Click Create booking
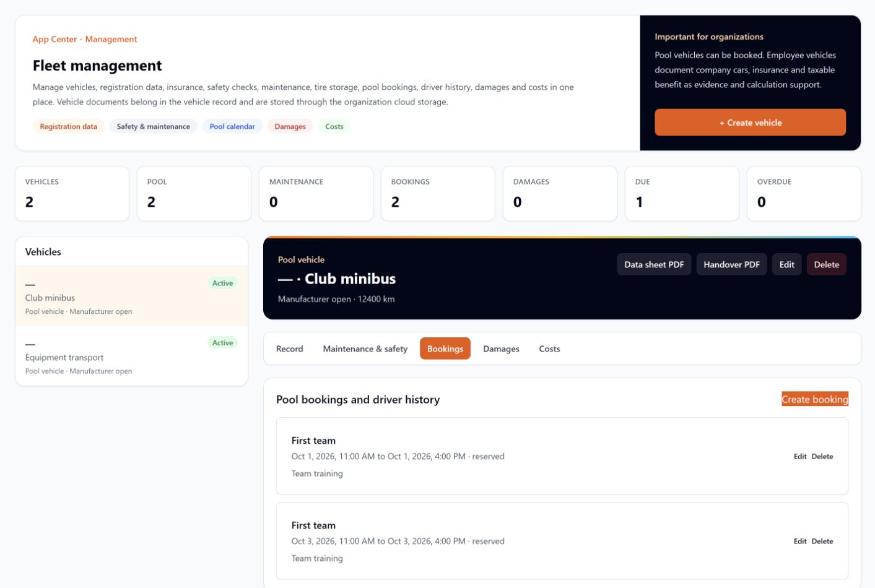This screenshot has height=588, width=875. pos(815,399)
